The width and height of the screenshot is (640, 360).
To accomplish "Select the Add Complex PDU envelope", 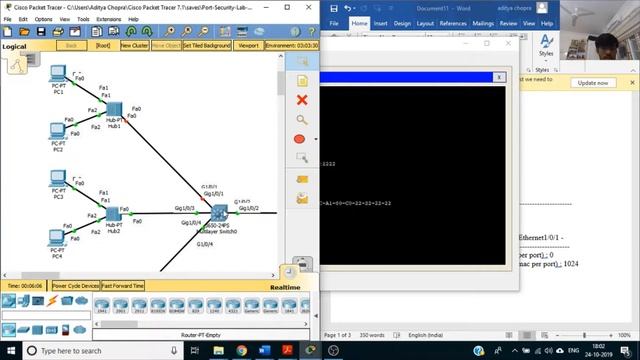I will 302,198.
